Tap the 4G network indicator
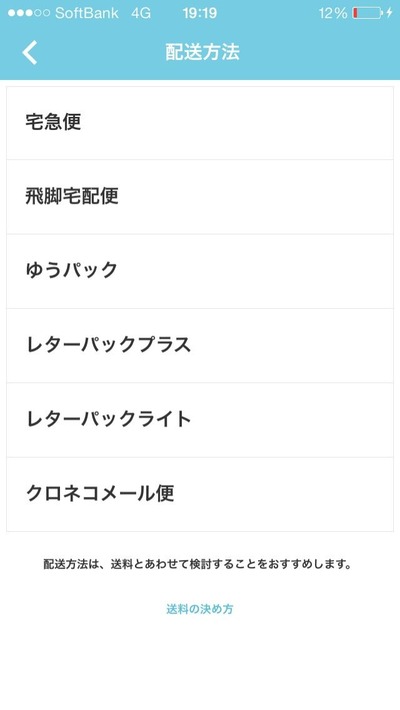This screenshot has height=710, width=400. coord(141,13)
